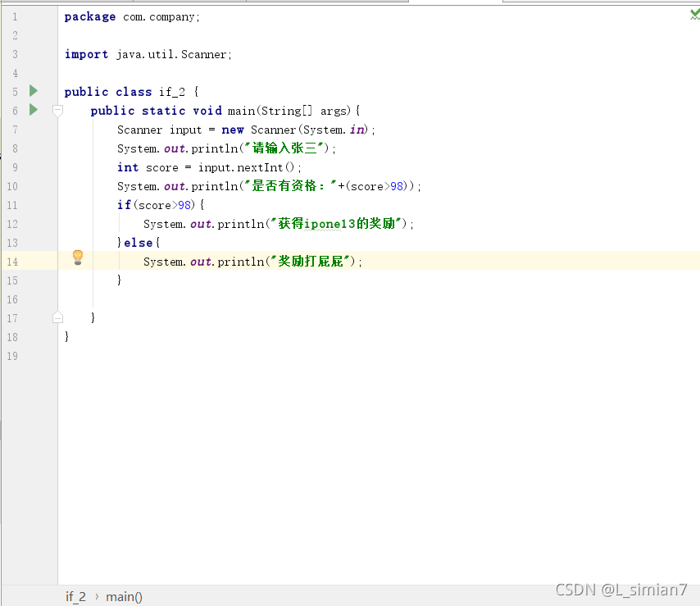Click the number 98 on line 10
This screenshot has height=606, width=700.
(397, 186)
